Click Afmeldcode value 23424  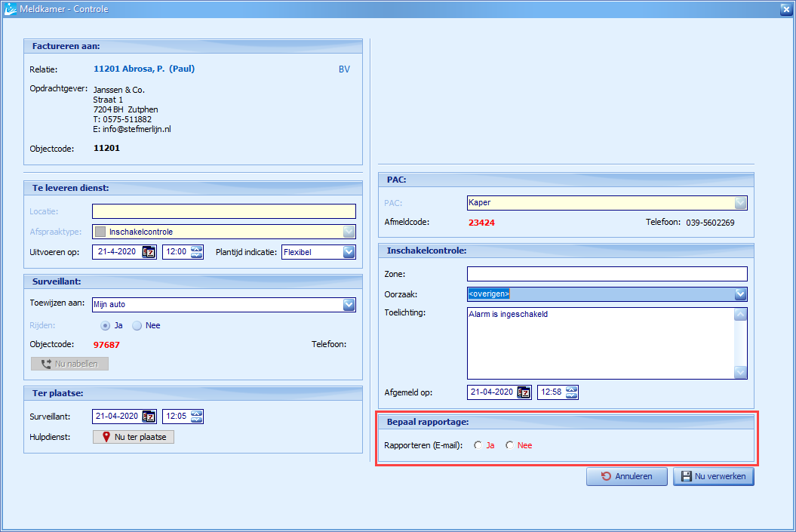482,223
